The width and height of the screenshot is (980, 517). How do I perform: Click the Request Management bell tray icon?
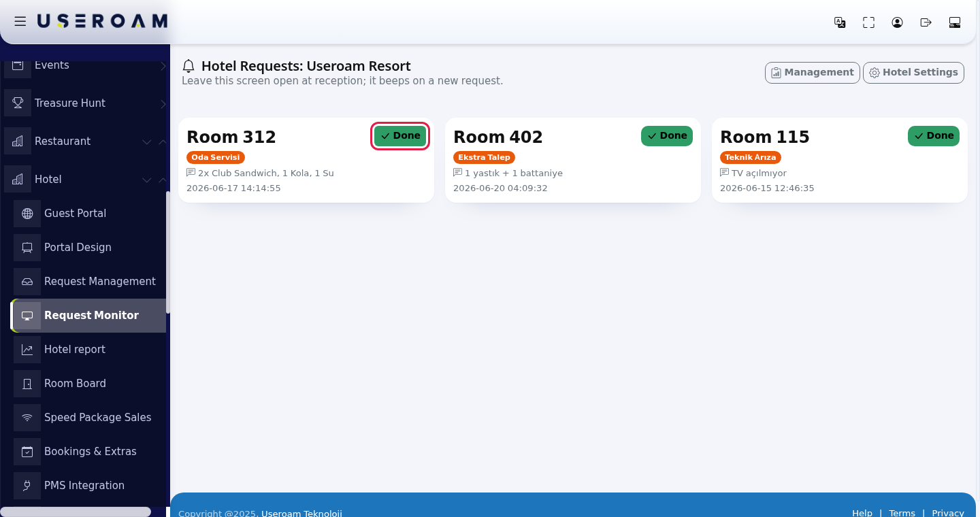(27, 282)
